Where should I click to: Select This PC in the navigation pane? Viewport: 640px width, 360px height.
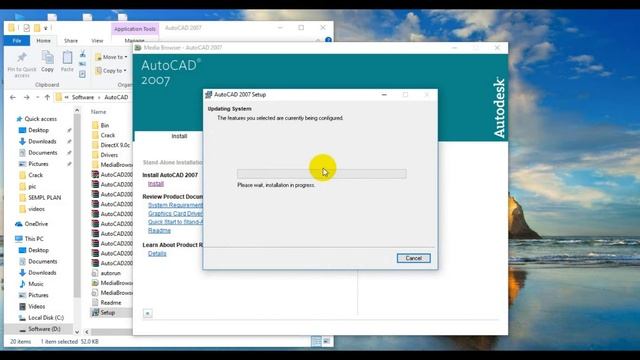(34, 239)
